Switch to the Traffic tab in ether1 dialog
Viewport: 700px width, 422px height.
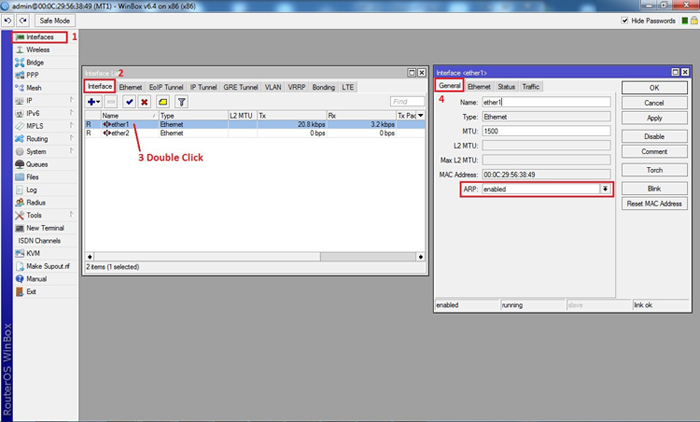click(531, 87)
